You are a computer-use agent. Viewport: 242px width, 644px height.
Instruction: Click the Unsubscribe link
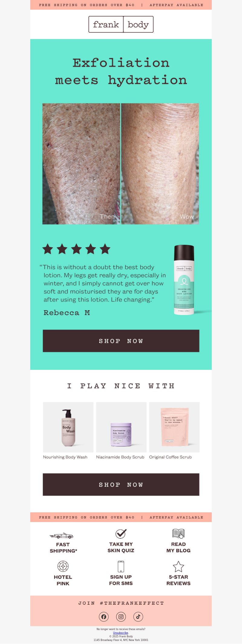point(120,633)
